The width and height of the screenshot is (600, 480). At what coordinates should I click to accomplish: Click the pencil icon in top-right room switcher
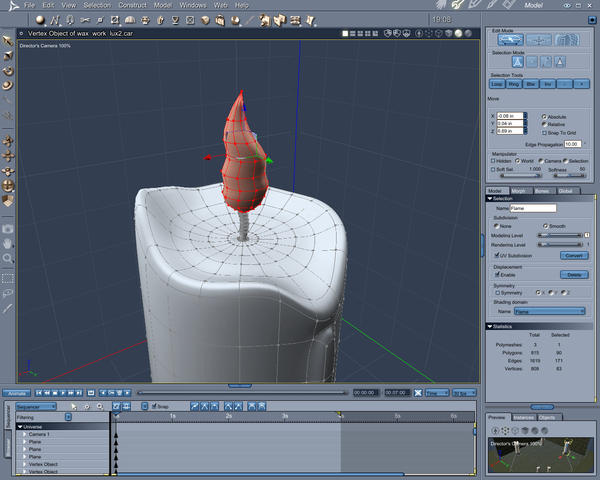(474, 5)
